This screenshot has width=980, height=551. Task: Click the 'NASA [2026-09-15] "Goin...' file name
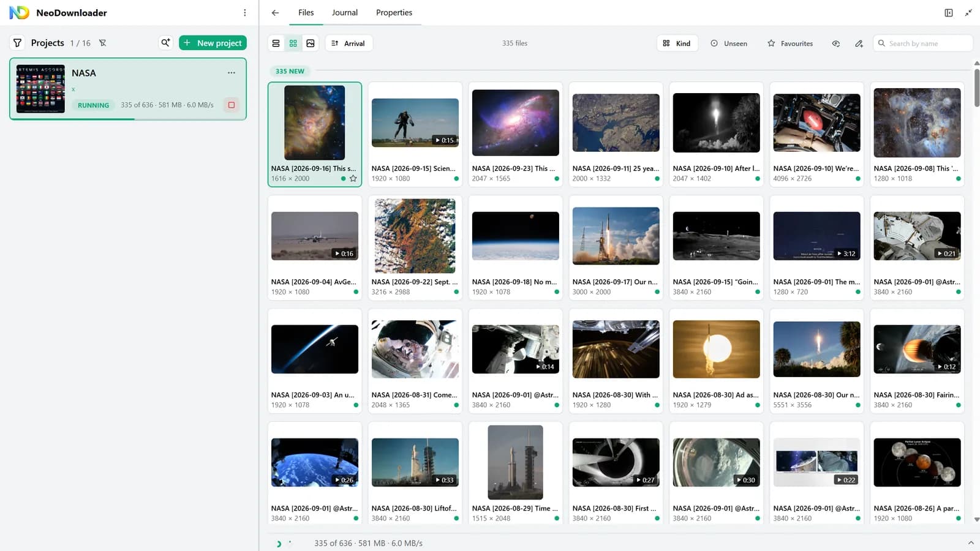point(715,282)
